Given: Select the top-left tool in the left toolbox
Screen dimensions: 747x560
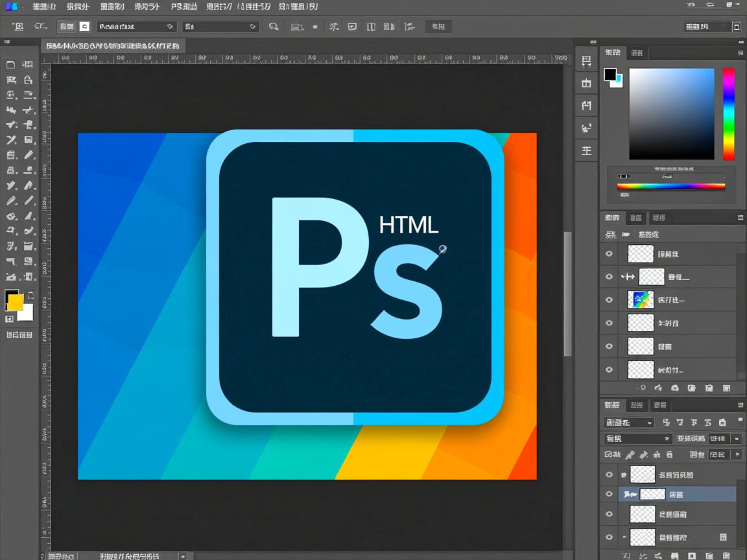Looking at the screenshot, I should pos(11,64).
